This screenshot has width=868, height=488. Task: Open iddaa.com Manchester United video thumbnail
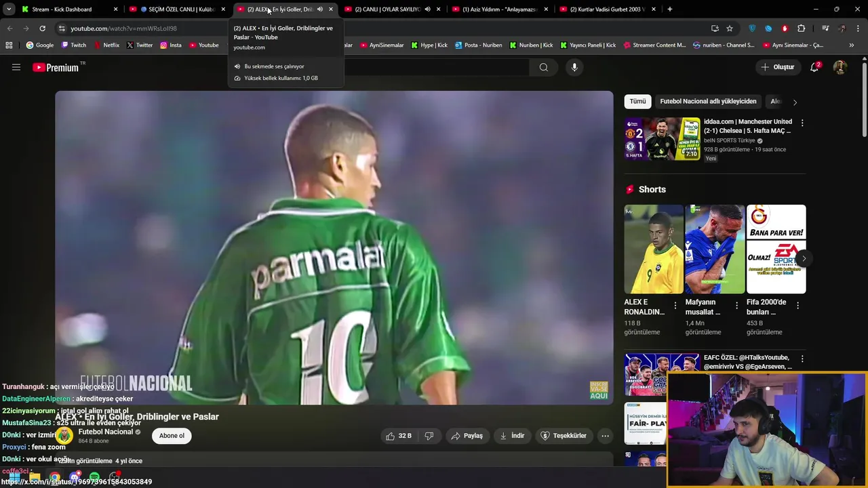(663, 139)
